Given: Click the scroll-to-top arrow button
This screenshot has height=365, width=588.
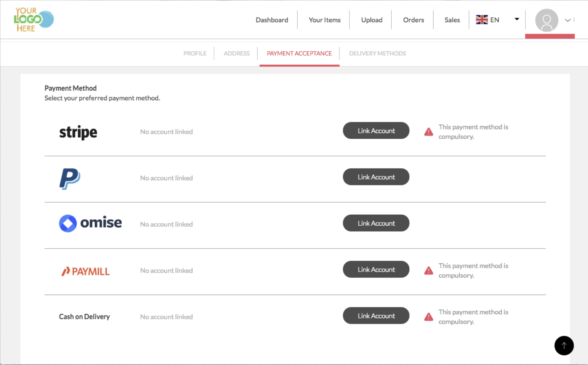Looking at the screenshot, I should point(564,346).
